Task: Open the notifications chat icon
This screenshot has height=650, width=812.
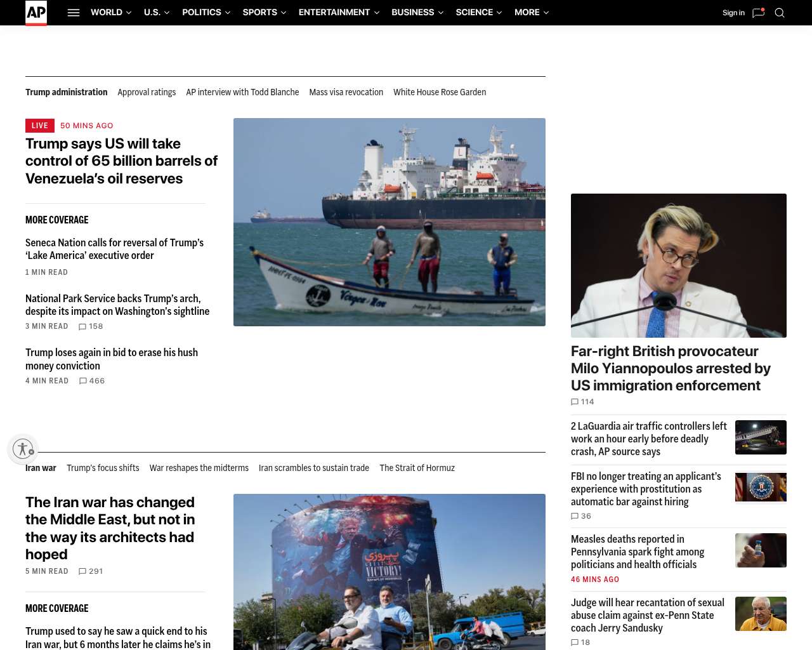Action: point(758,13)
